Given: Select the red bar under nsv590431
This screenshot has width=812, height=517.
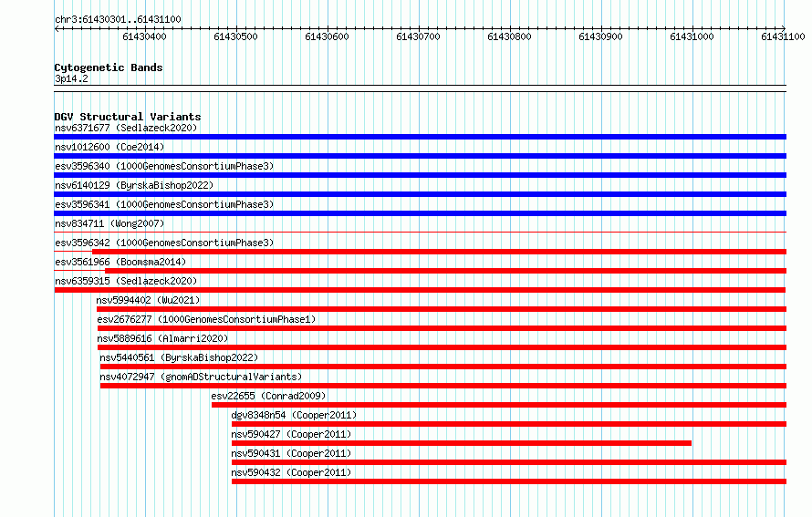Looking at the screenshot, I should click(x=509, y=462).
